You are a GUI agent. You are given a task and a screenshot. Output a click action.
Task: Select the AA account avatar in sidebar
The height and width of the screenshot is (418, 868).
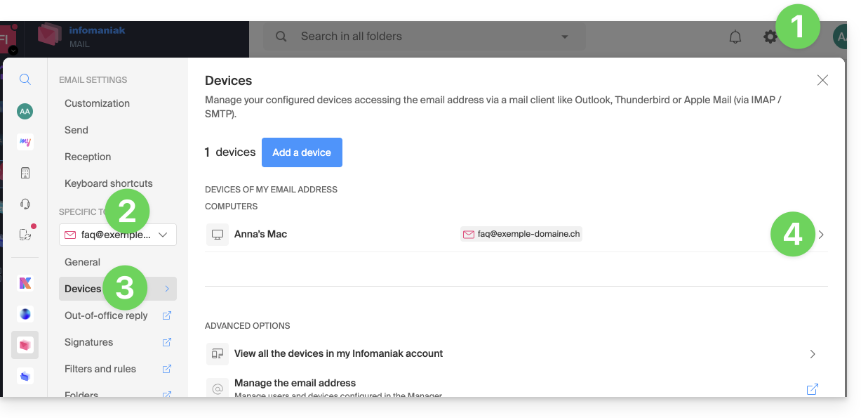click(25, 111)
